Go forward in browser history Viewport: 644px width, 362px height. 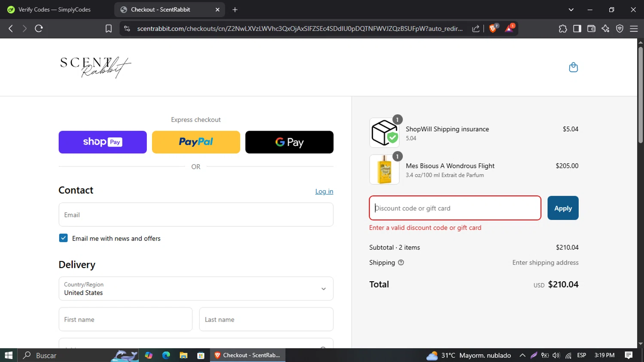click(x=24, y=28)
